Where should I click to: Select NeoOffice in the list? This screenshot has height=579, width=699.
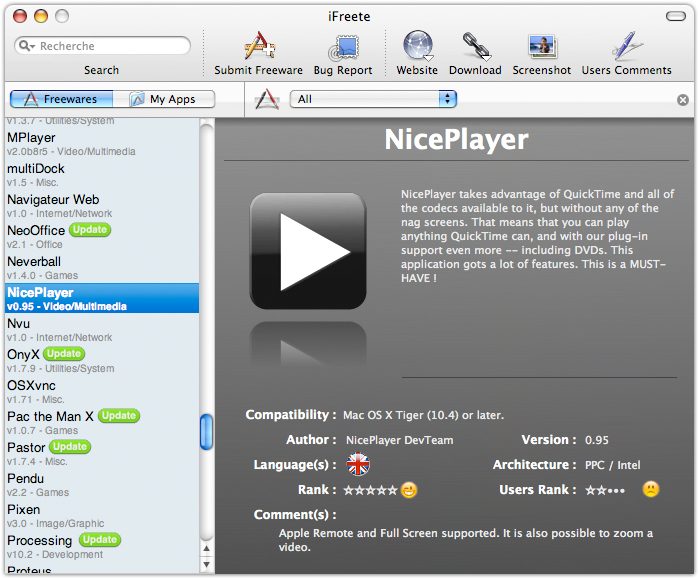click(x=102, y=237)
